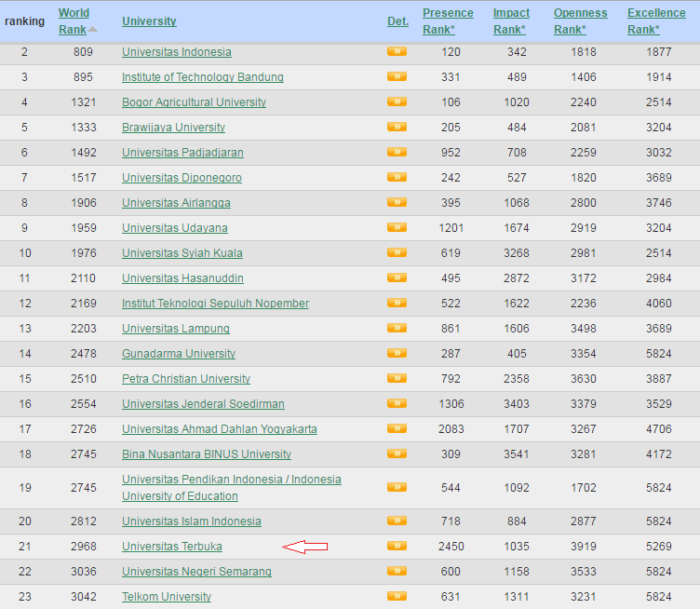This screenshot has height=609, width=700.
Task: Open details icon for Gunadarma University
Action: 397,353
